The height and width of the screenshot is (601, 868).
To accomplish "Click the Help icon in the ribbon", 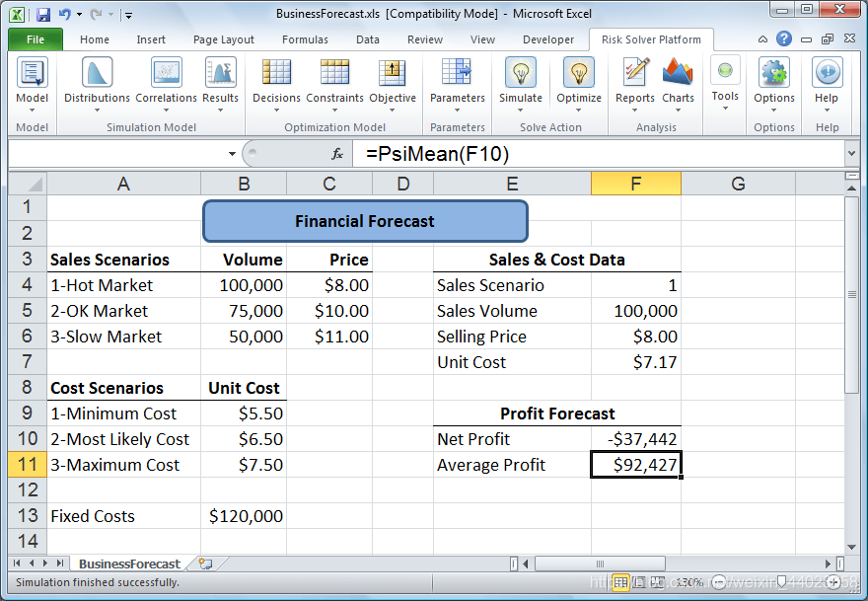I will [x=827, y=72].
